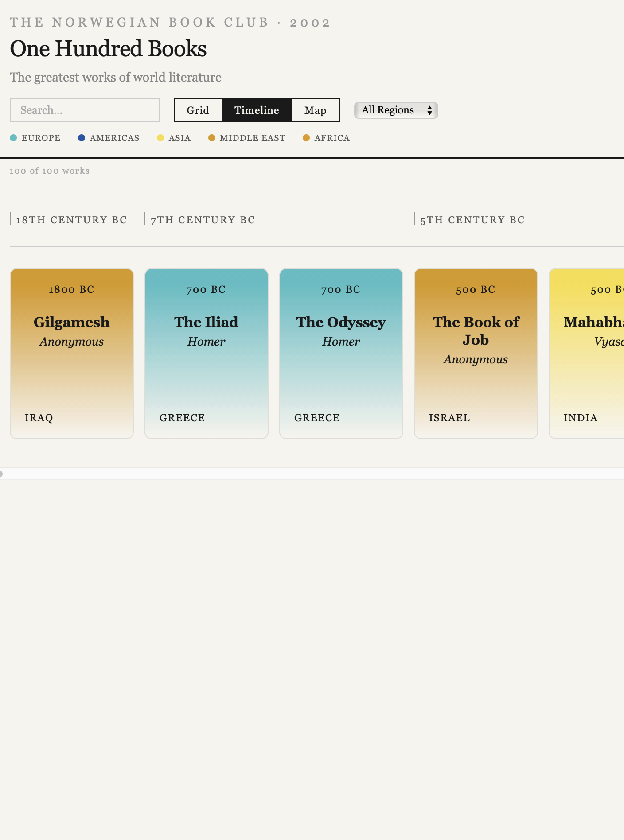Click the Asia legend color dot
Image resolution: width=624 pixels, height=840 pixels.
pyautogui.click(x=160, y=138)
